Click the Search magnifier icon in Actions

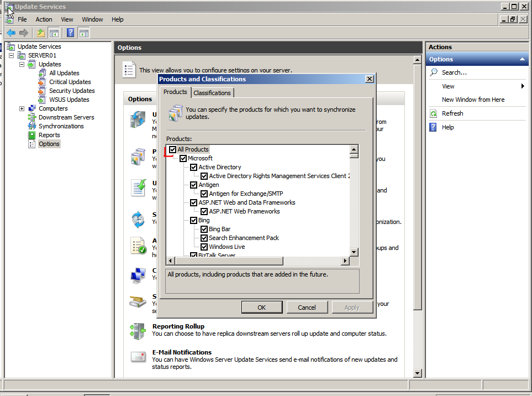point(434,72)
